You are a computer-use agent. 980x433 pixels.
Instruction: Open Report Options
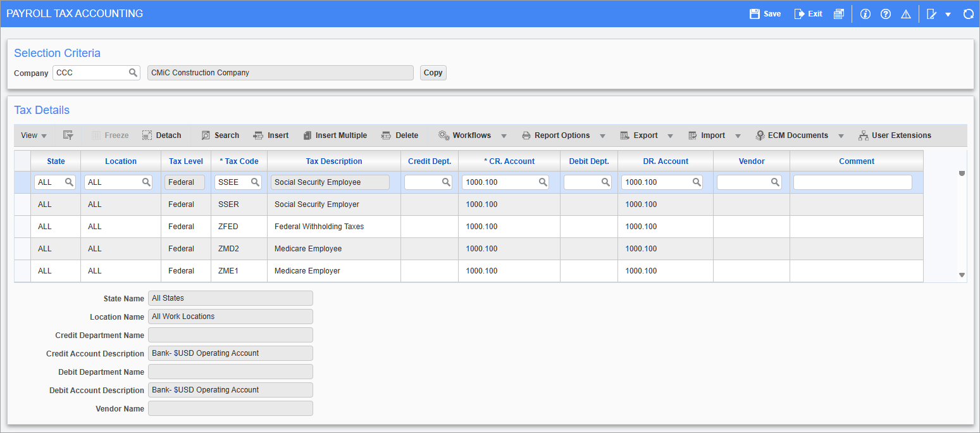(555, 135)
